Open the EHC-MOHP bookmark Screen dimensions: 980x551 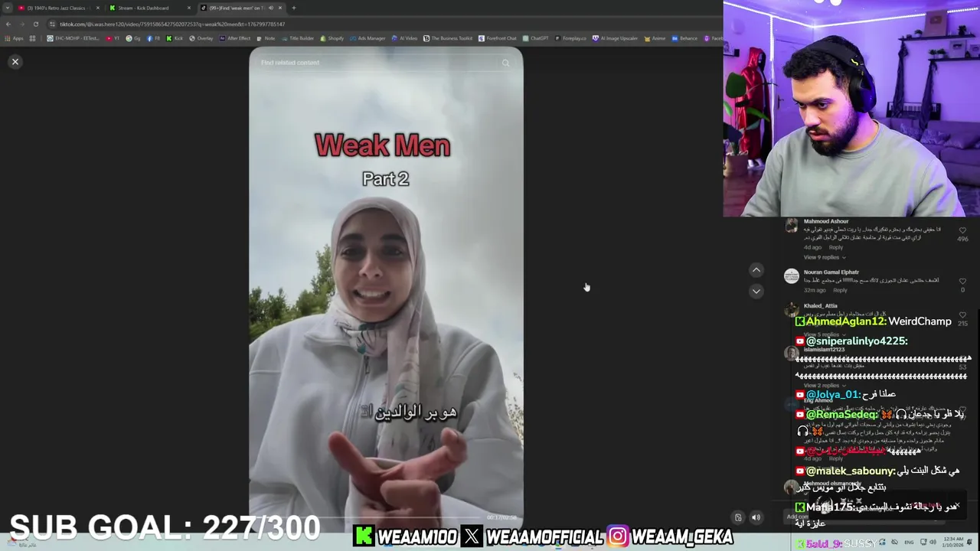pyautogui.click(x=73, y=38)
